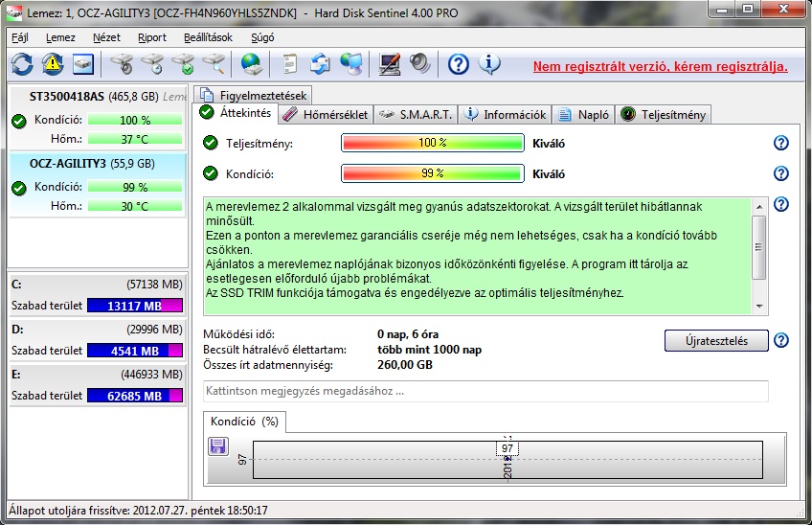Open the Napló tab
The width and height of the screenshot is (812, 525).
tap(584, 115)
